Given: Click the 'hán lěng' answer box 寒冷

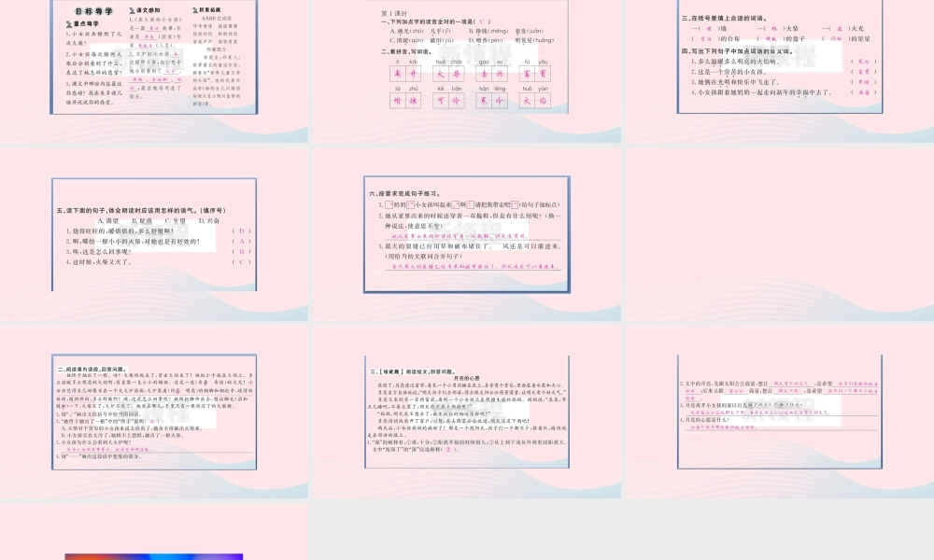Looking at the screenshot, I should pos(492,101).
